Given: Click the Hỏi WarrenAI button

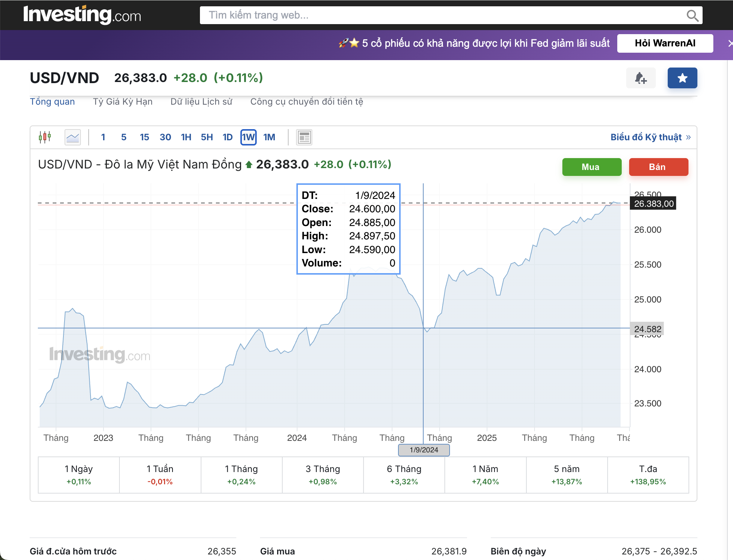Looking at the screenshot, I should pyautogui.click(x=665, y=43).
